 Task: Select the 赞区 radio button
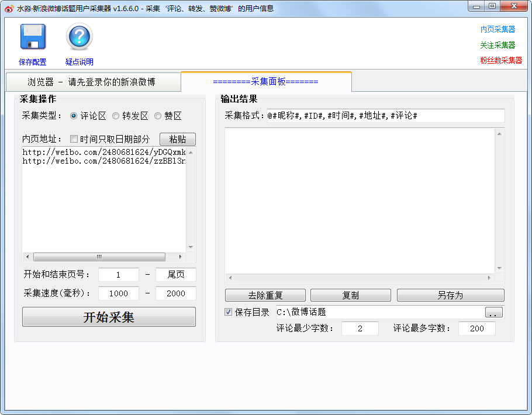pyautogui.click(x=158, y=116)
